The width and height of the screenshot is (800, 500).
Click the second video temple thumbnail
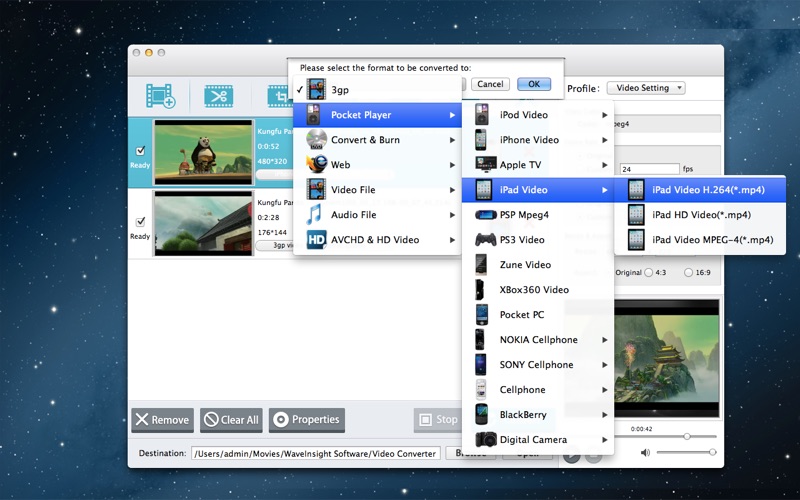click(x=204, y=223)
